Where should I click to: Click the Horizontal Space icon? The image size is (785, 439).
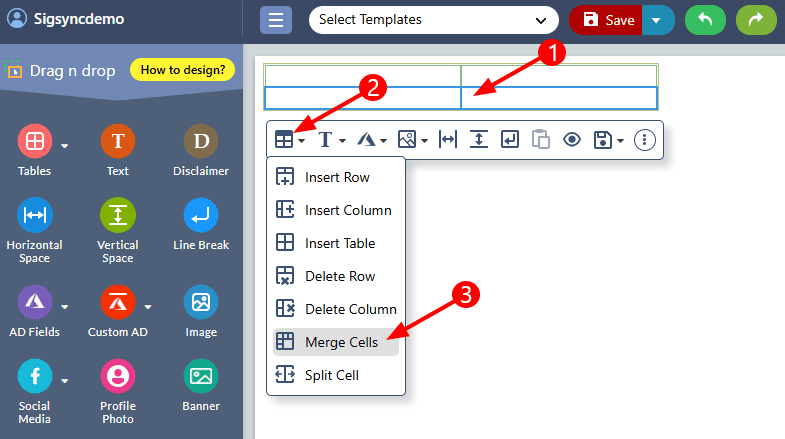coord(35,216)
